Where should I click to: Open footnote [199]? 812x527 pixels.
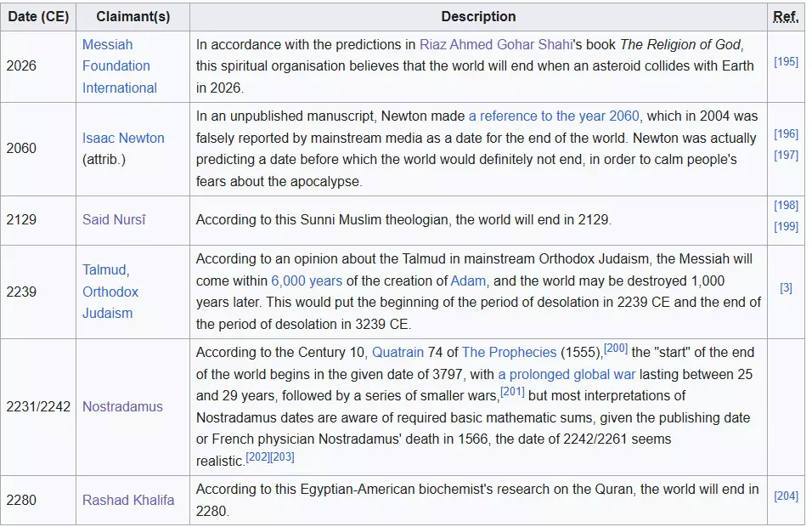[786, 226]
